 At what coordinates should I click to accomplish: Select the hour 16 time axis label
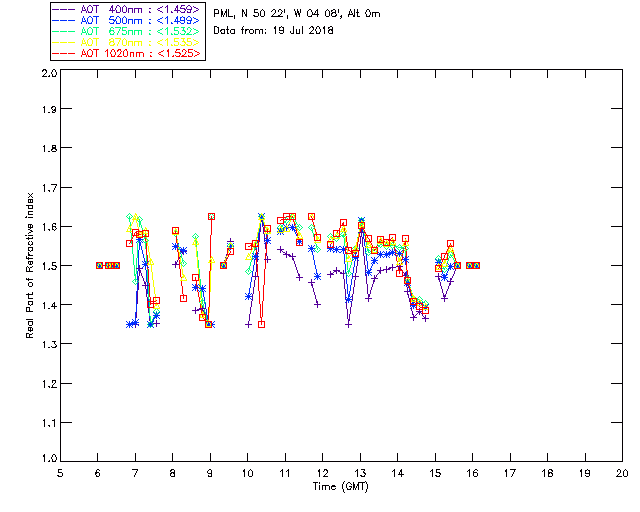click(472, 473)
